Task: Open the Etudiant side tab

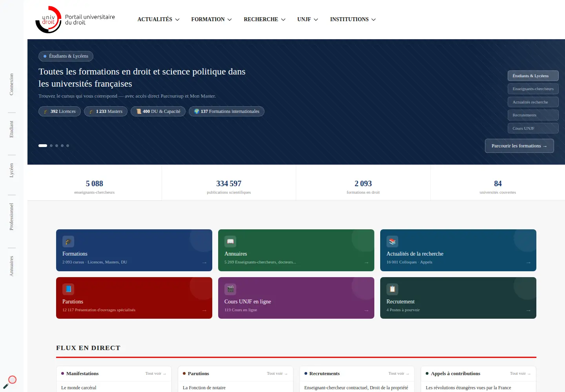Action: [11, 129]
